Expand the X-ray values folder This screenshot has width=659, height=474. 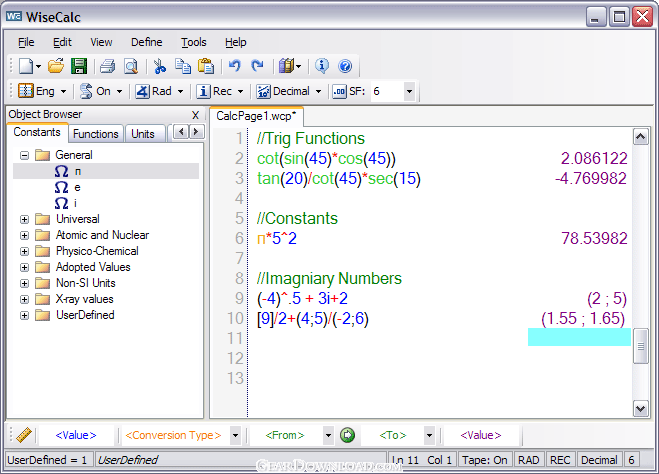click(x=24, y=299)
